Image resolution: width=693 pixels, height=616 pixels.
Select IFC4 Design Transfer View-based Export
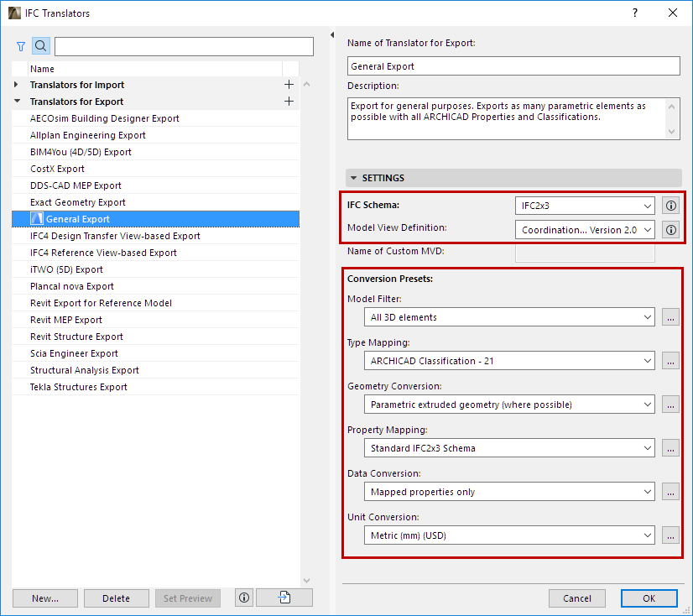pyautogui.click(x=155, y=236)
